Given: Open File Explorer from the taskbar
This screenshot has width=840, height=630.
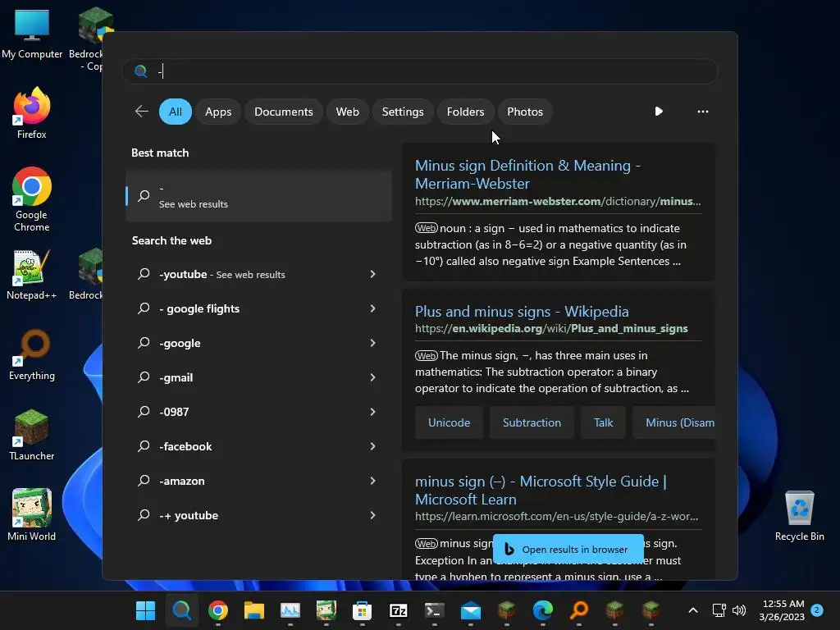Looking at the screenshot, I should click(x=254, y=610).
